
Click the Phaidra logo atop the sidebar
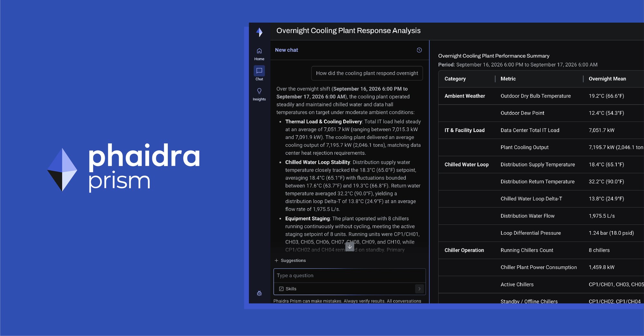coord(259,32)
